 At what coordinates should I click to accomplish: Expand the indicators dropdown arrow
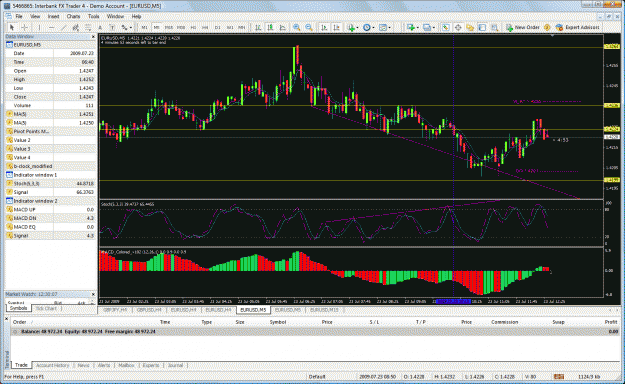[x=357, y=28]
